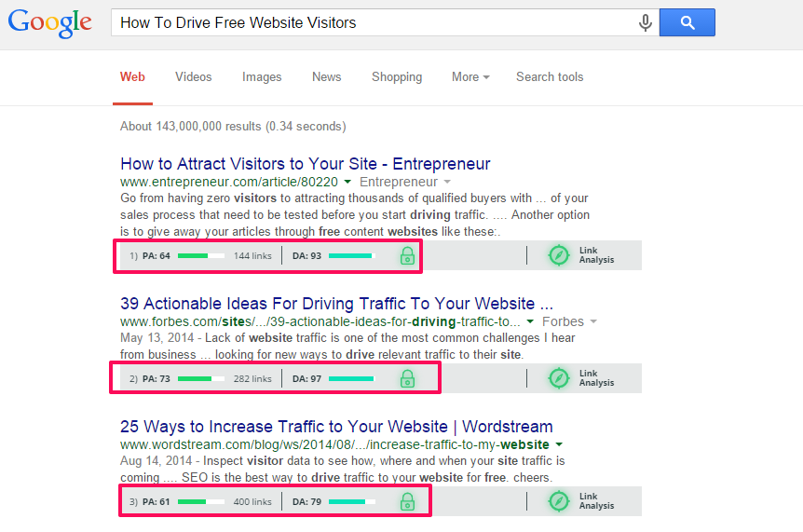803x532 pixels.
Task: Open Link Analysis compass for Forbes result
Action: click(x=559, y=378)
